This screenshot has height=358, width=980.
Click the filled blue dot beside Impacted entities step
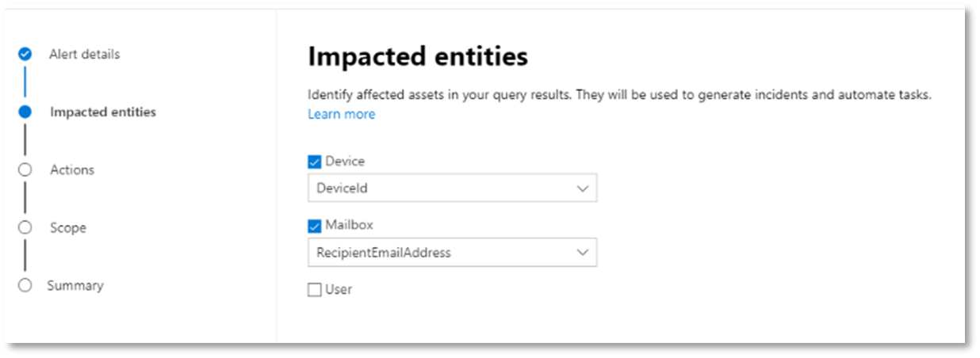tap(25, 112)
